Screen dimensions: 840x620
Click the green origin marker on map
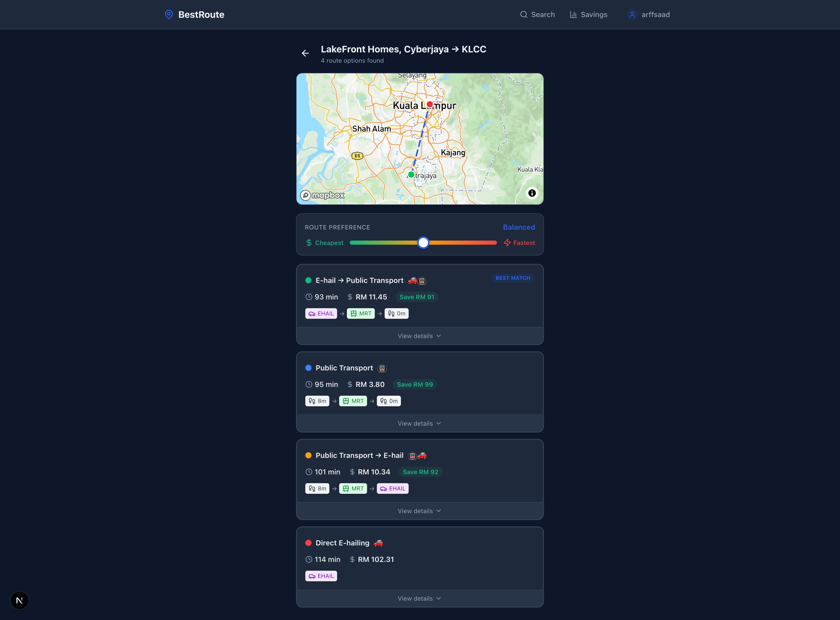(x=411, y=174)
